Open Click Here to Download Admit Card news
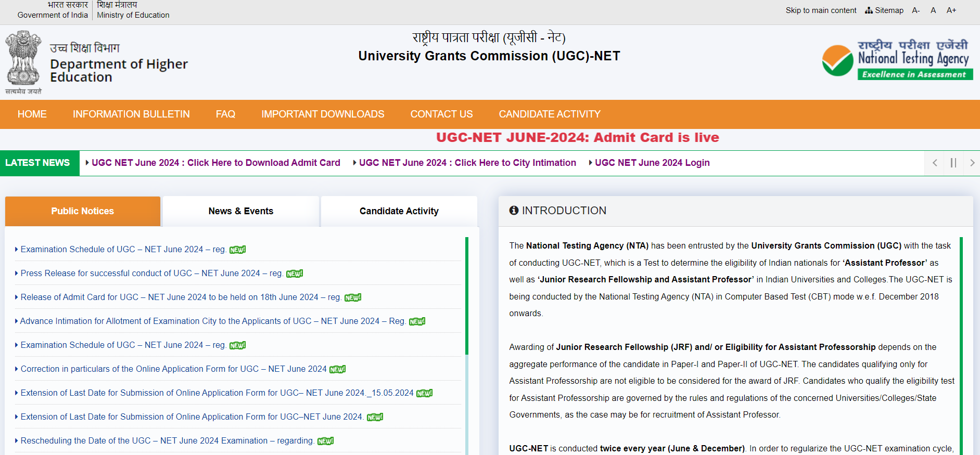Screen dimensions: 980x455 (x=215, y=163)
